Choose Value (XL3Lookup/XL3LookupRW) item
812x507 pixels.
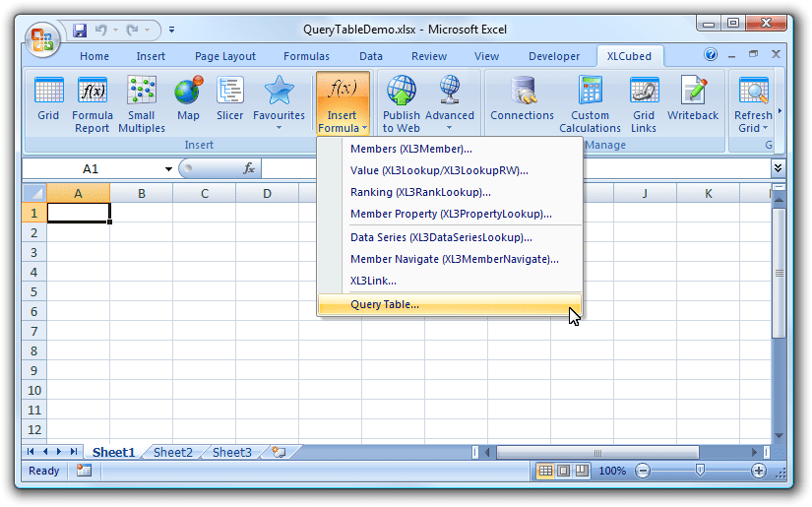coord(450,171)
